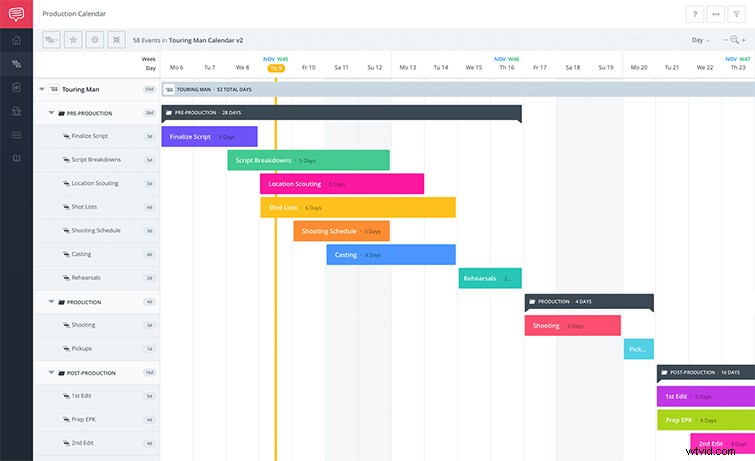Collapse the PRODUCTION group
The width and height of the screenshot is (755, 461).
pos(51,302)
